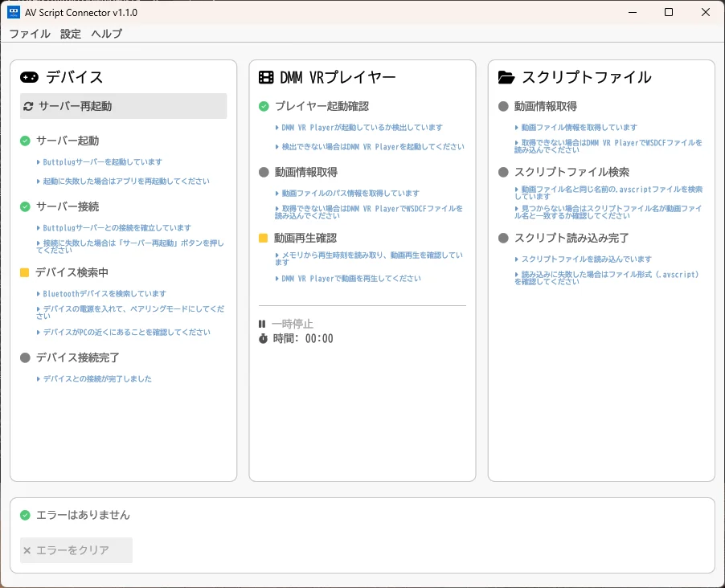Screen dimensions: 725x588
Task: Click the デバイス panel heading
Action: (74, 77)
